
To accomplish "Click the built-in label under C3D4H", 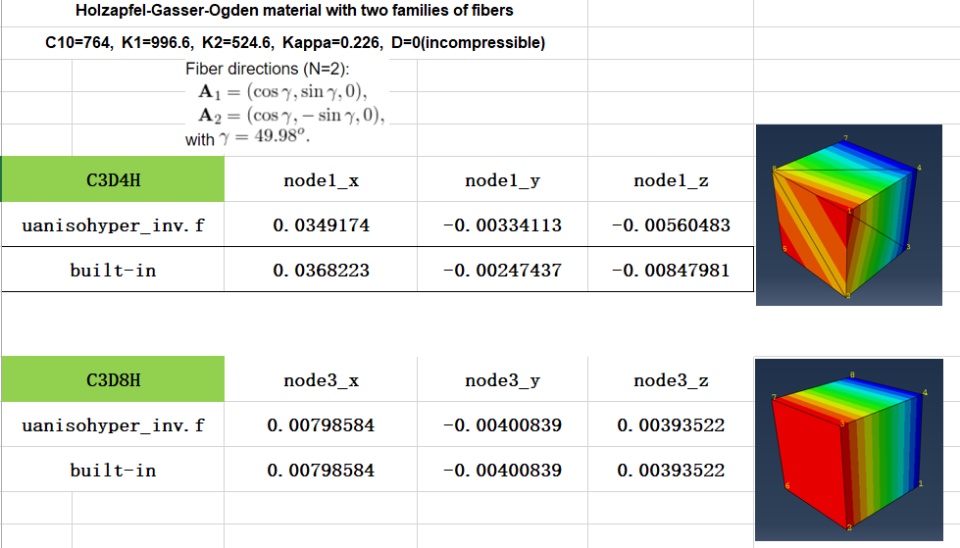I will tap(112, 270).
